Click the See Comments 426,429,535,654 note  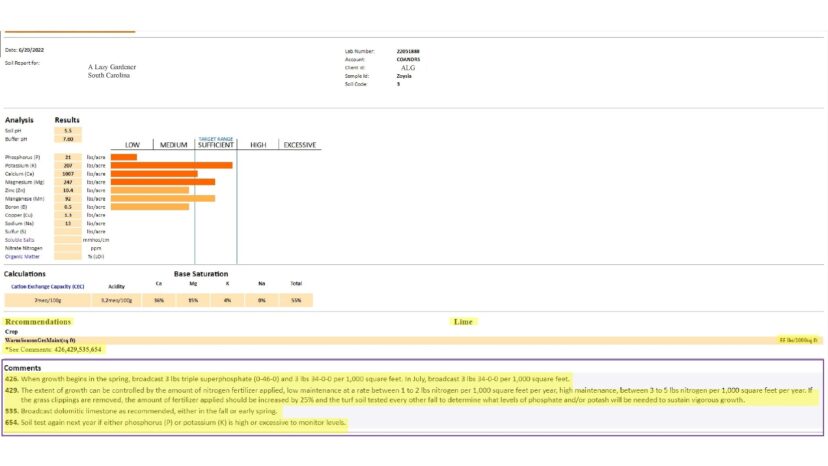pyautogui.click(x=53, y=350)
